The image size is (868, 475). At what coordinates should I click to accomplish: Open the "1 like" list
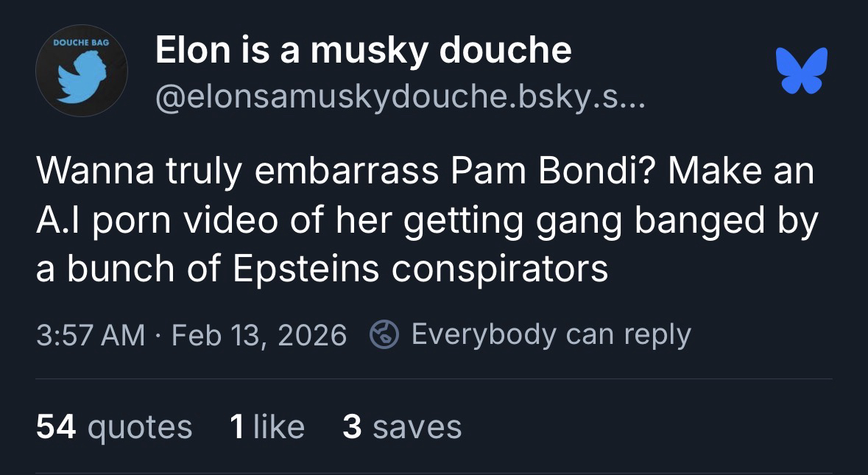267,427
